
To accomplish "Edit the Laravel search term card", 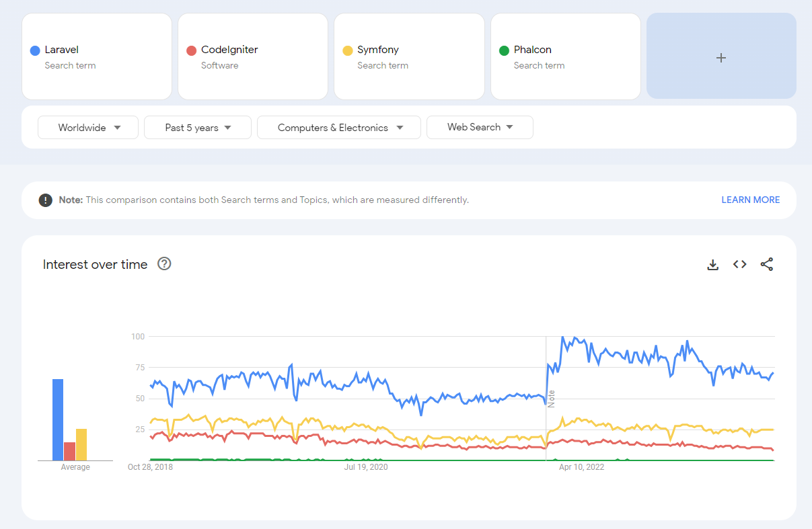I will pos(97,56).
